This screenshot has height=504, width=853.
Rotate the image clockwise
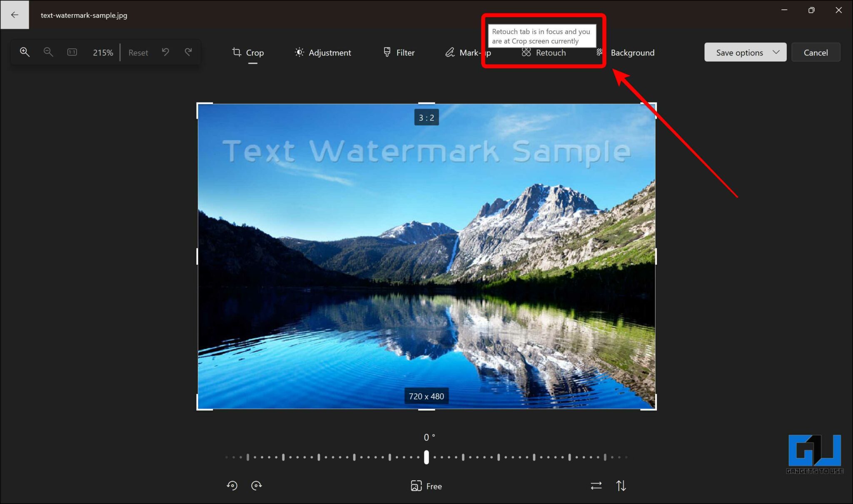coord(256,486)
